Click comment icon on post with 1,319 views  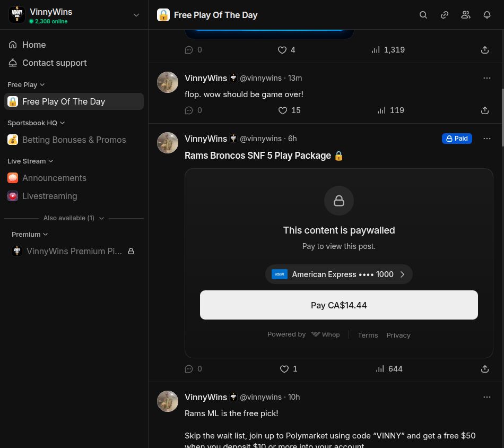click(189, 50)
